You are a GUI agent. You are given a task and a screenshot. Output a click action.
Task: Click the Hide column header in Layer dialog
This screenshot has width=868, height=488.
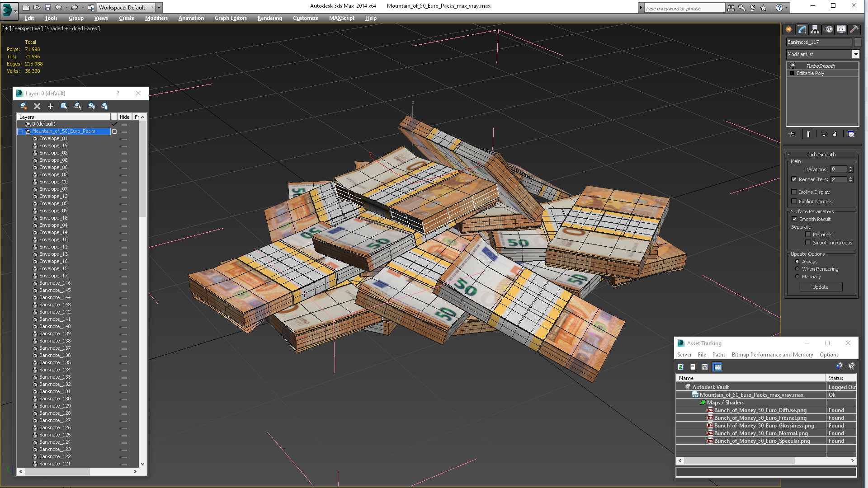[124, 117]
